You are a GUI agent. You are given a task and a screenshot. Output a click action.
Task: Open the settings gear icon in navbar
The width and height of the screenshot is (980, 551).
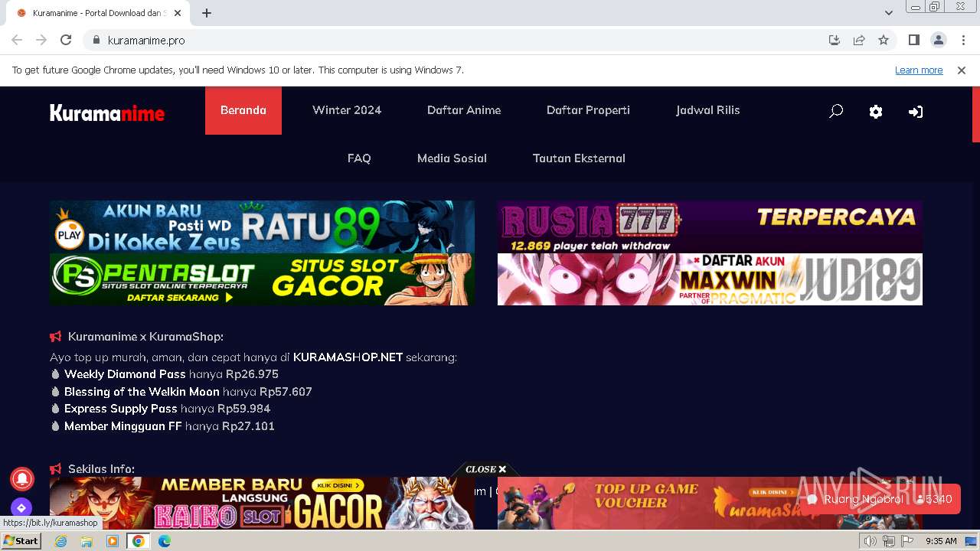pyautogui.click(x=876, y=112)
